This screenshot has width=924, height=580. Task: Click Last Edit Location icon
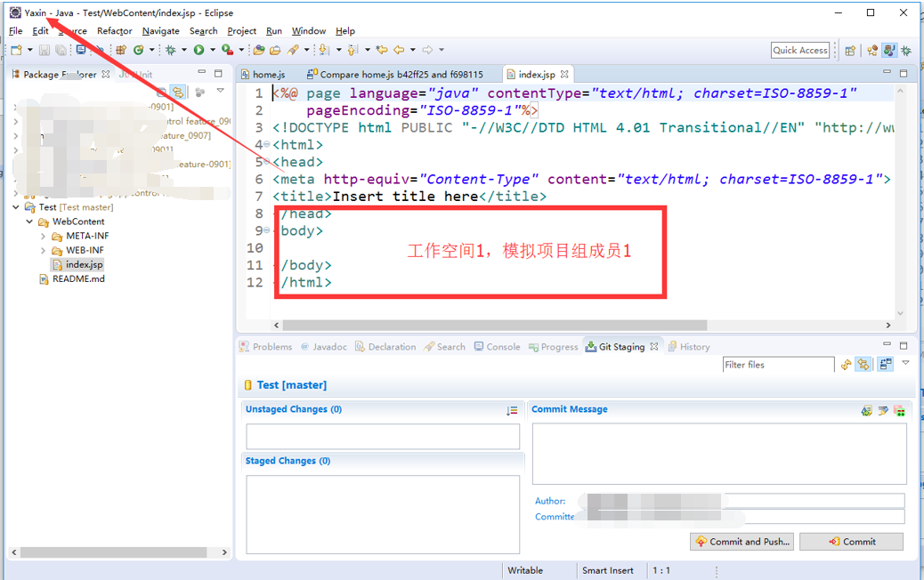[x=382, y=50]
